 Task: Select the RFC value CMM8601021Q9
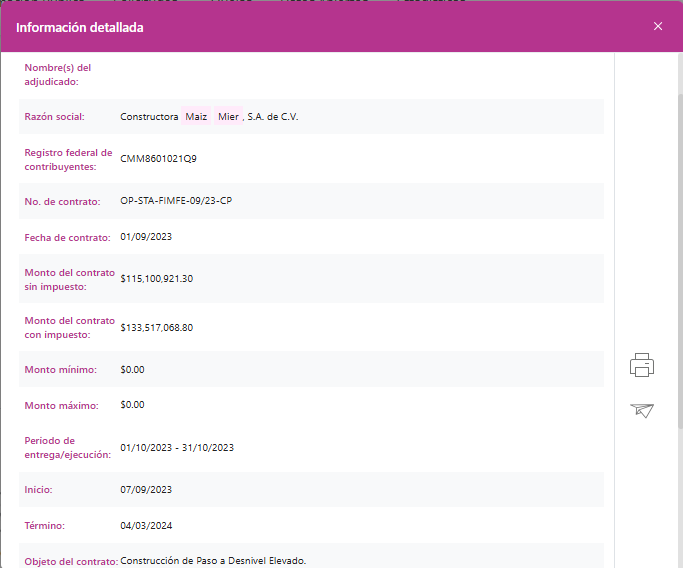[x=158, y=158]
